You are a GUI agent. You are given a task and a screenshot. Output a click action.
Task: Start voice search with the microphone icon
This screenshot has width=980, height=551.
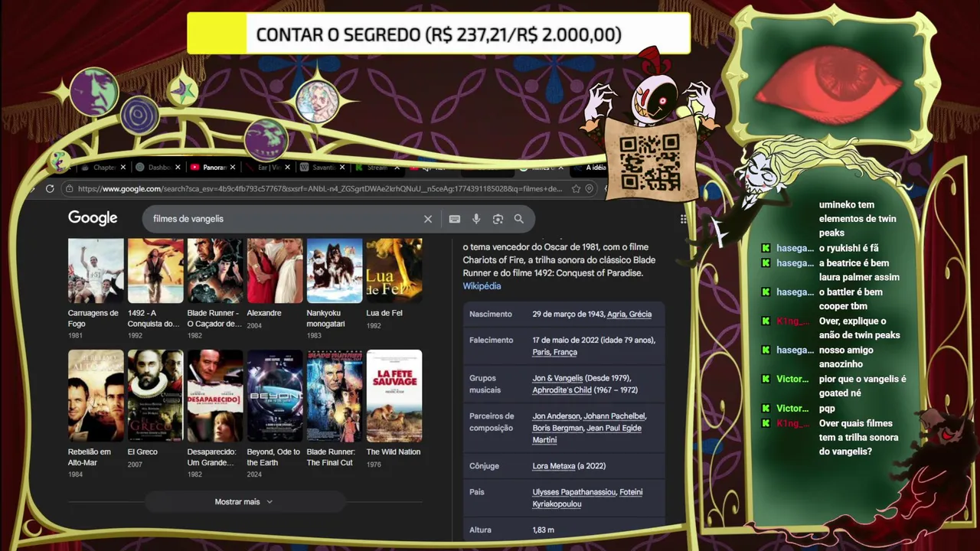(476, 219)
